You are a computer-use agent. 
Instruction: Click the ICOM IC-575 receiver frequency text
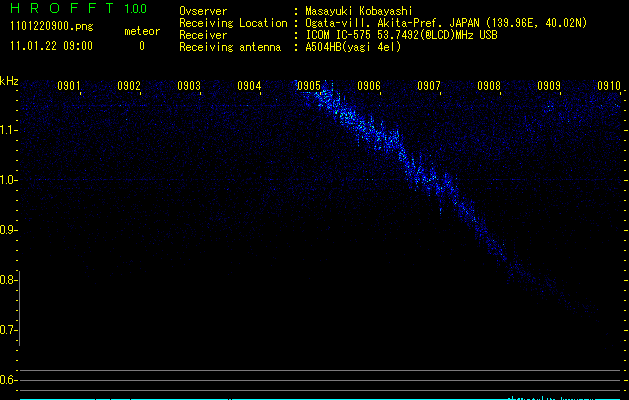click(x=401, y=35)
